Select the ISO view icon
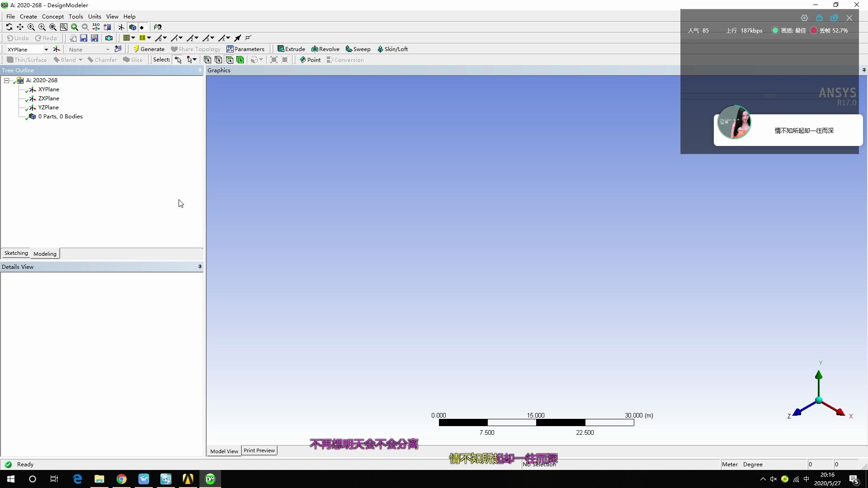The height and width of the screenshot is (488, 868). point(96,27)
